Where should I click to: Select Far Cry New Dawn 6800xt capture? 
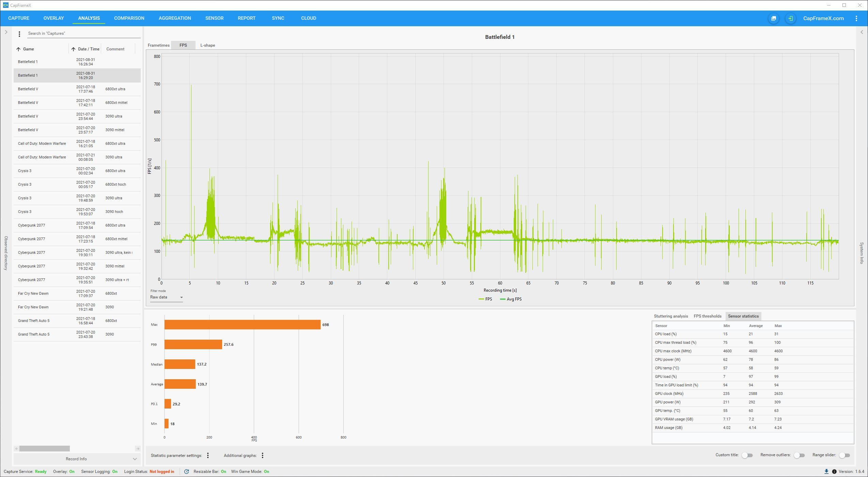pos(77,294)
